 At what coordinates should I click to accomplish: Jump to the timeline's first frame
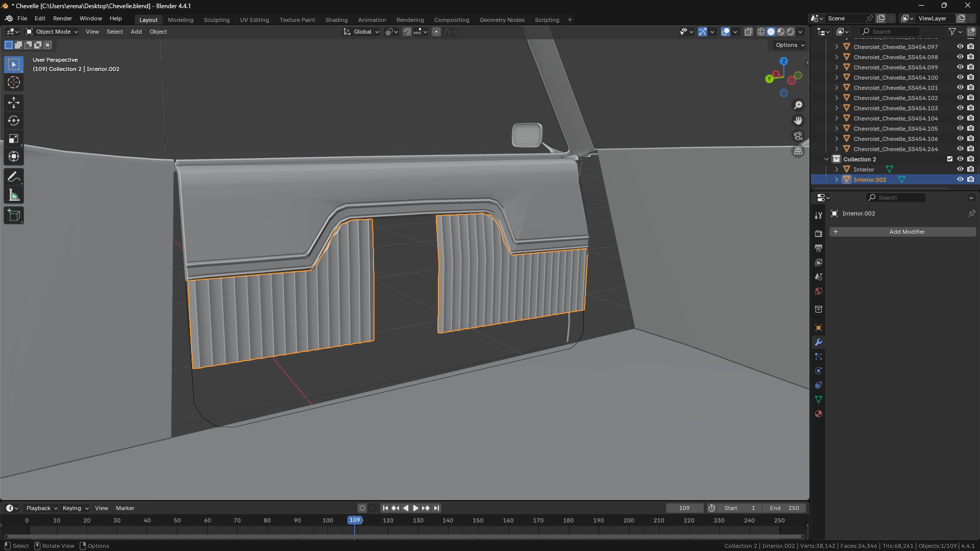(x=385, y=508)
